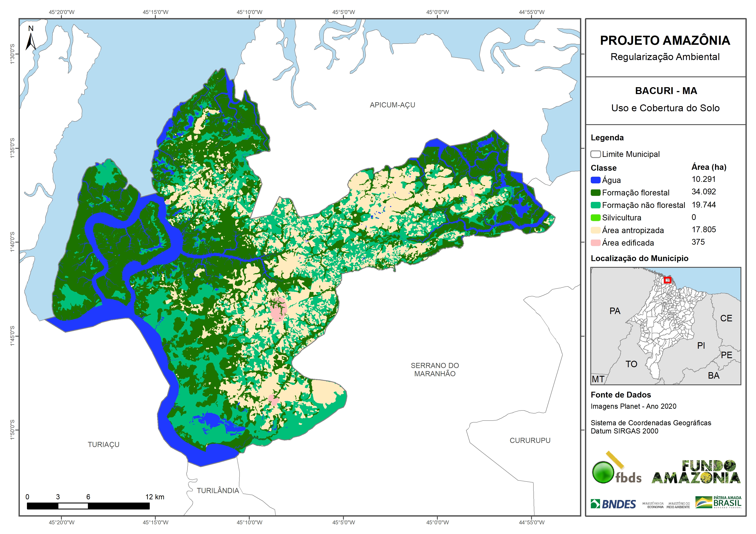The width and height of the screenshot is (756, 534).
Task: Click the CURURUPU municipality label
Action: click(530, 440)
